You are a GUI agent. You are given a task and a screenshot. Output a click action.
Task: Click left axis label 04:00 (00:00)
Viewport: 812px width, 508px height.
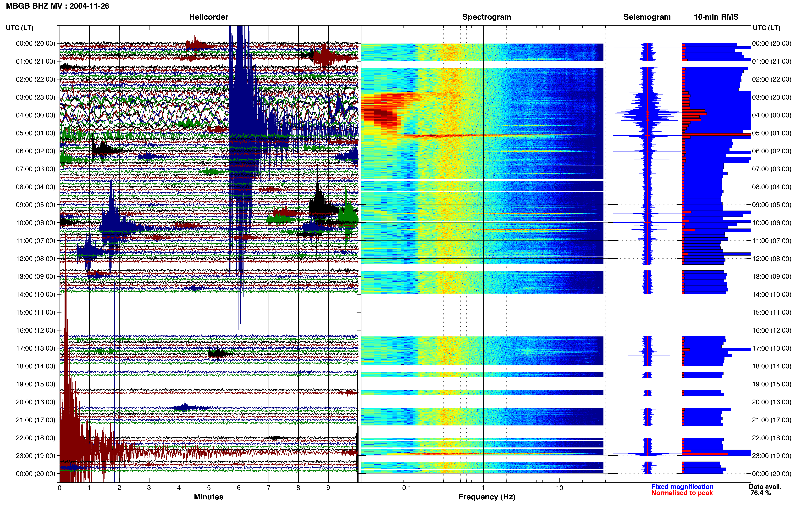click(x=36, y=115)
